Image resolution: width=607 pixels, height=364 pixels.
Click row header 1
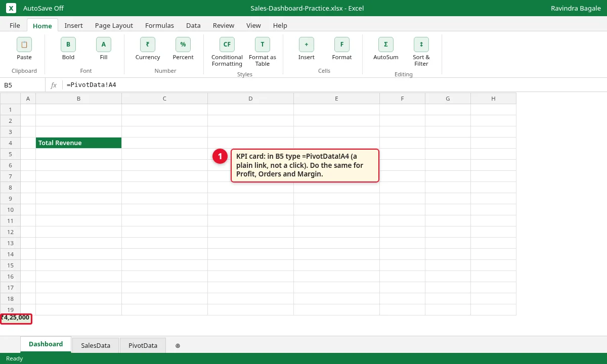coord(10,110)
